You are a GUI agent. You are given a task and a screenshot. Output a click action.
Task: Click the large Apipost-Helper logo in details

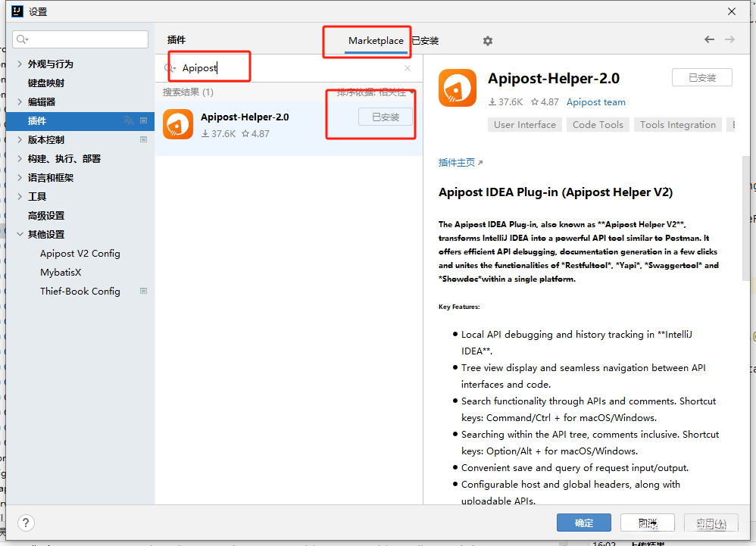coord(458,88)
